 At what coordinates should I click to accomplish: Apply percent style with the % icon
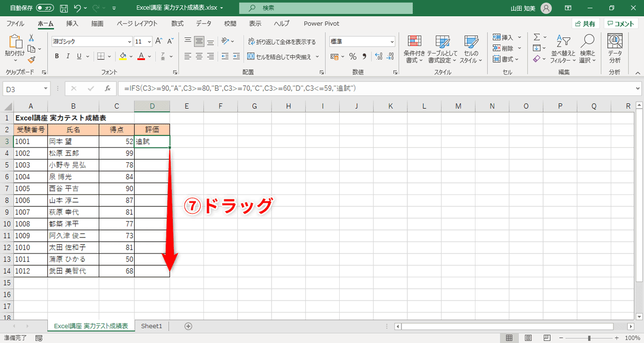tap(352, 55)
